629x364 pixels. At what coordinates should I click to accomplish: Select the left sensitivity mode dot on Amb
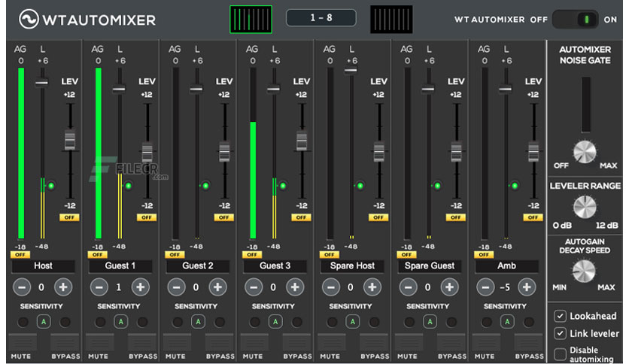(487, 322)
